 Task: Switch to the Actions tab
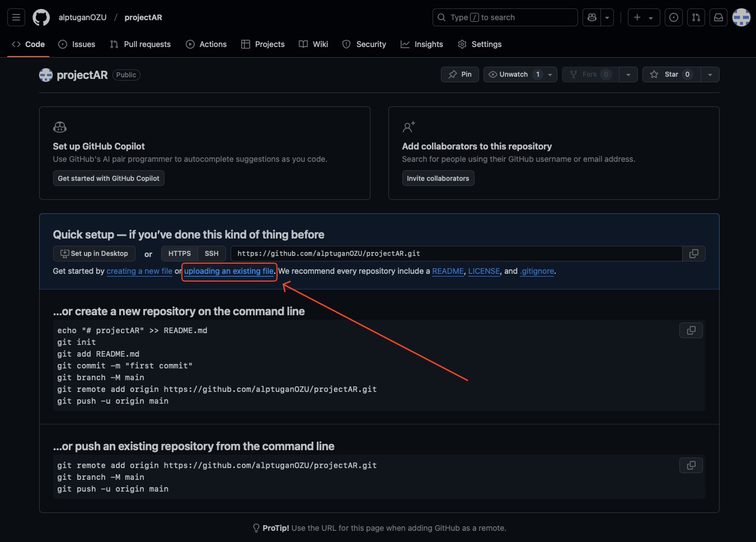click(206, 44)
